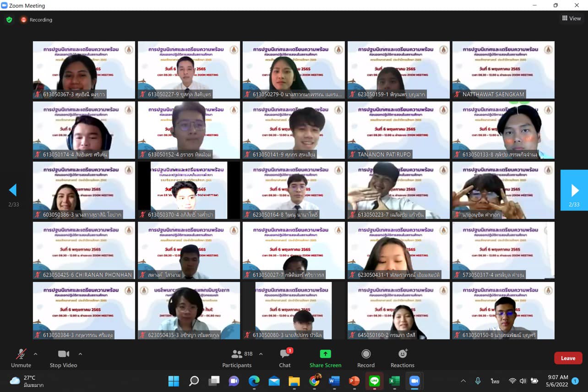Open the View layout menu
Screen dimensions: 588x392
pyautogui.click(x=572, y=18)
